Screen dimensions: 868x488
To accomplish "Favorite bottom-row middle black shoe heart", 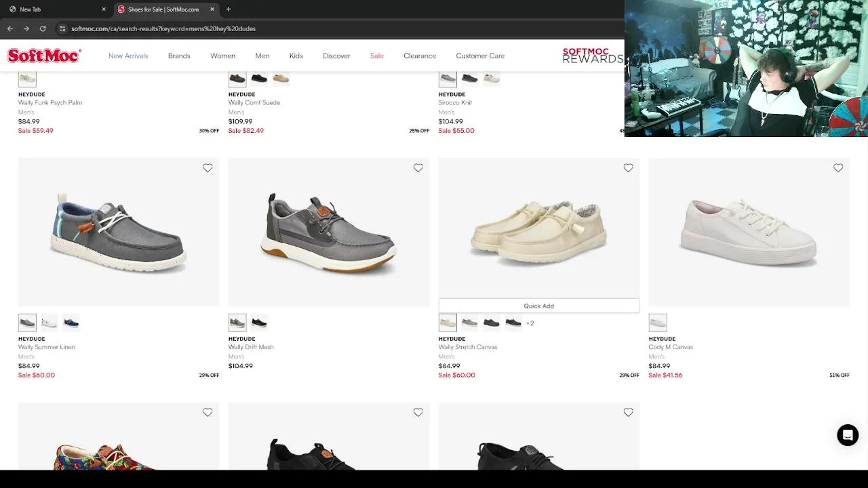I will coord(418,412).
